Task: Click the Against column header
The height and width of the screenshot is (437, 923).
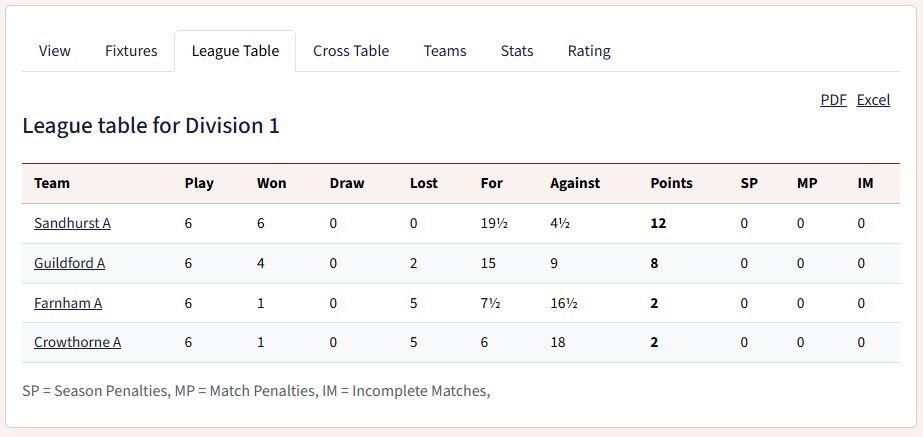Action: click(575, 183)
